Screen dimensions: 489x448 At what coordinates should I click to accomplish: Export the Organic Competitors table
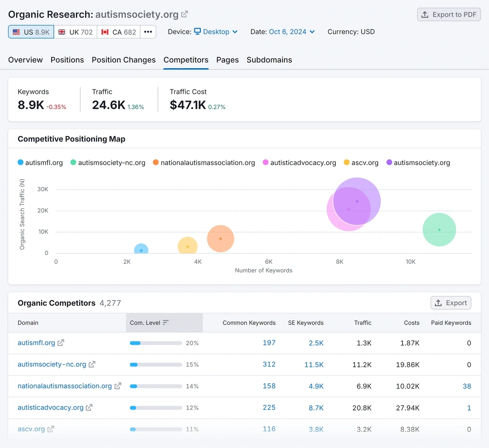pyautogui.click(x=451, y=303)
